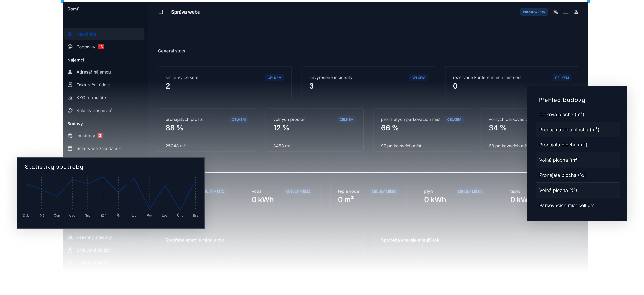
Task: Click the Fakturační údaje receipt icon
Action: coord(70,85)
